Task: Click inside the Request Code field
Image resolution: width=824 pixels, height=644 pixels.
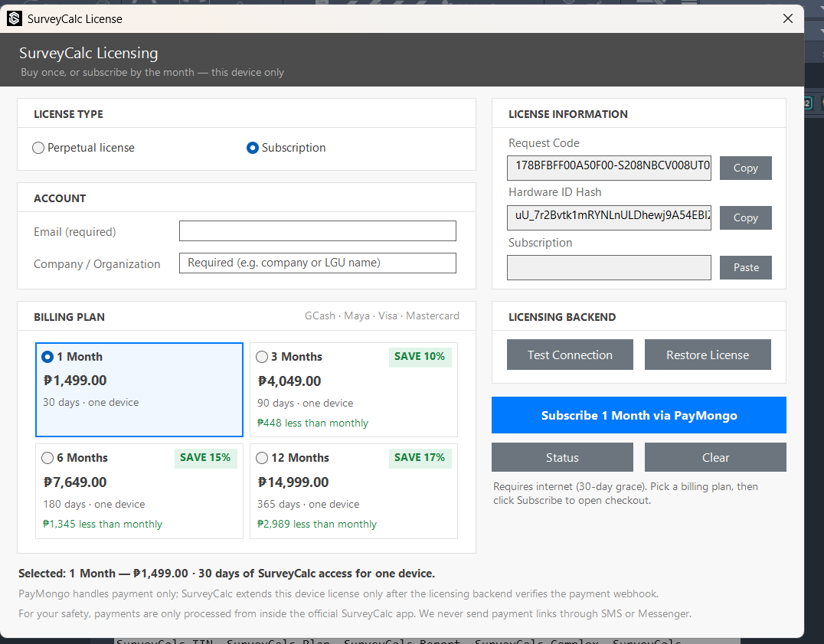Action: pyautogui.click(x=609, y=168)
